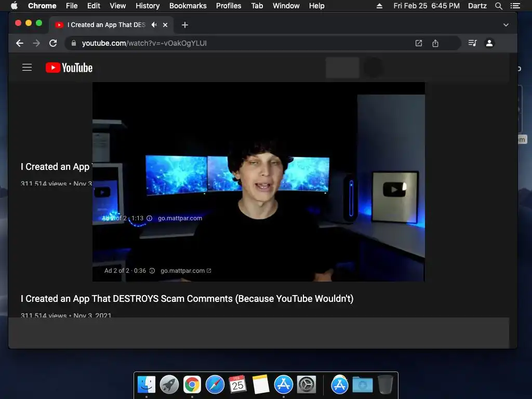Open the Downloads folder in the Dock
Image resolution: width=532 pixels, height=399 pixels.
pos(362,385)
